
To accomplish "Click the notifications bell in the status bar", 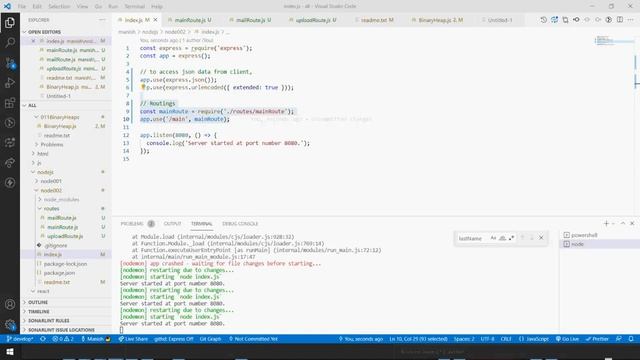I will (x=631, y=339).
